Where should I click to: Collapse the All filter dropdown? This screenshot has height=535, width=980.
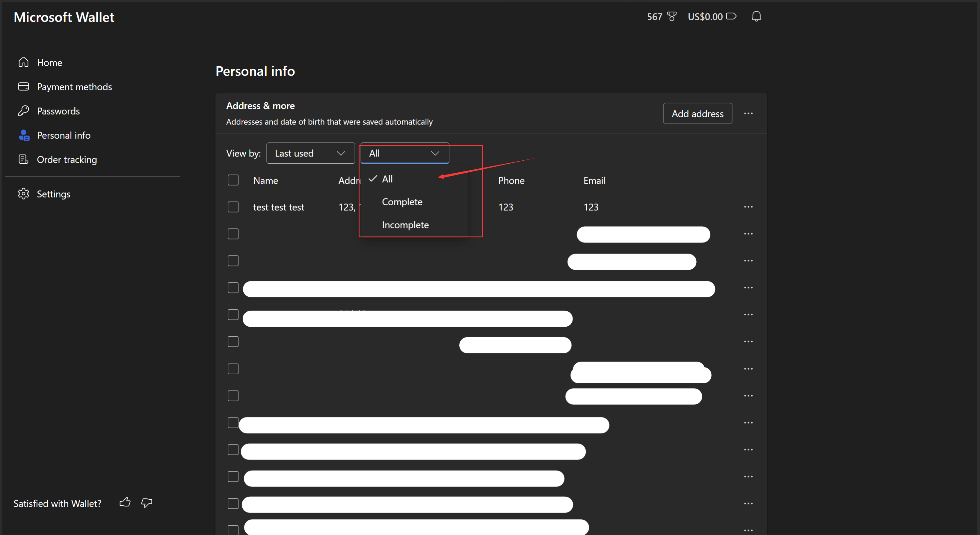[404, 153]
